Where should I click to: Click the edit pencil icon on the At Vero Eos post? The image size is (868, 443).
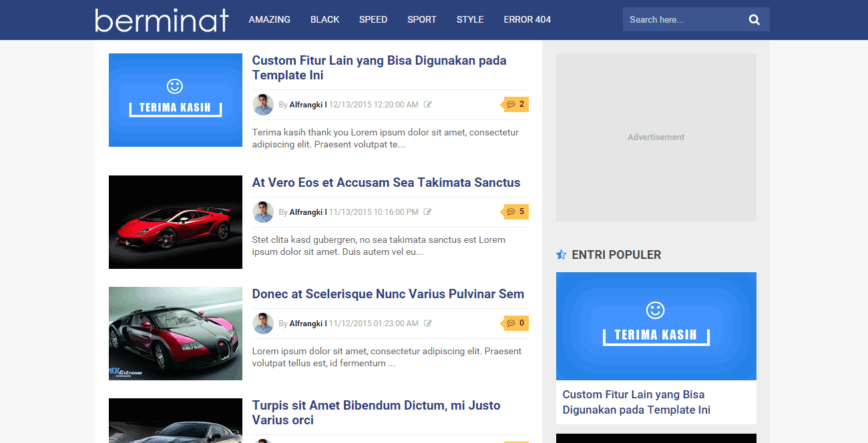pyautogui.click(x=428, y=212)
